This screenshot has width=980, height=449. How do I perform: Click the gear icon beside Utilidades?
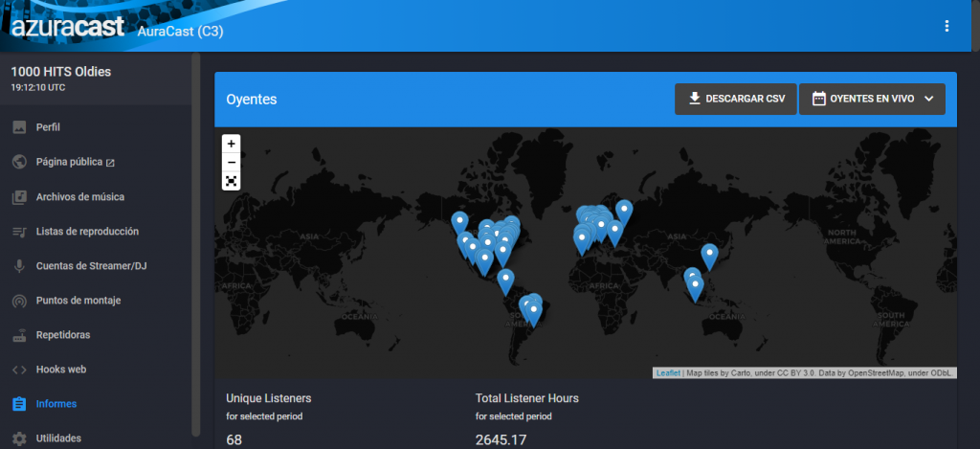[x=19, y=438]
